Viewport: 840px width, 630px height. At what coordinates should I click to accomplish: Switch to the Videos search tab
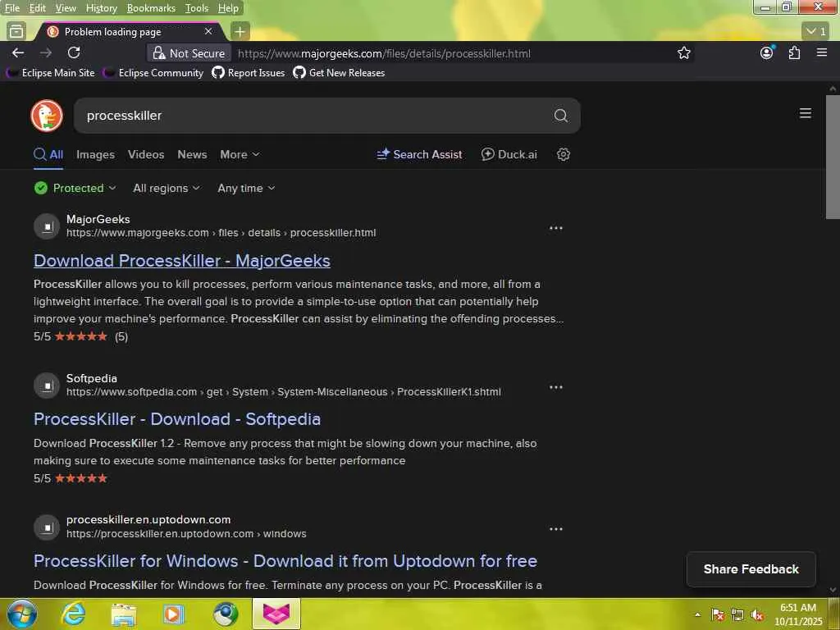pyautogui.click(x=146, y=154)
